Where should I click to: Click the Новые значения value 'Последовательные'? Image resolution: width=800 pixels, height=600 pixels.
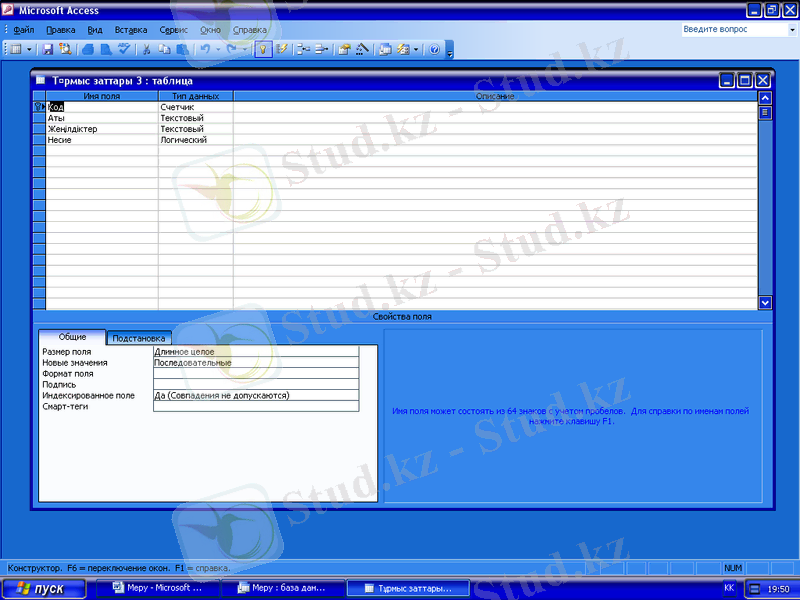[x=256, y=363]
